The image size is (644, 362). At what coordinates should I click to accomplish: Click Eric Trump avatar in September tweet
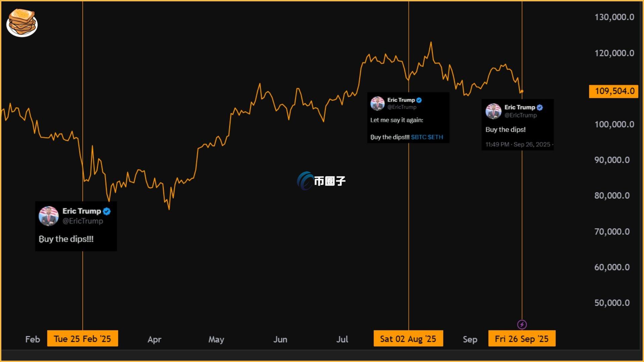[493, 111]
